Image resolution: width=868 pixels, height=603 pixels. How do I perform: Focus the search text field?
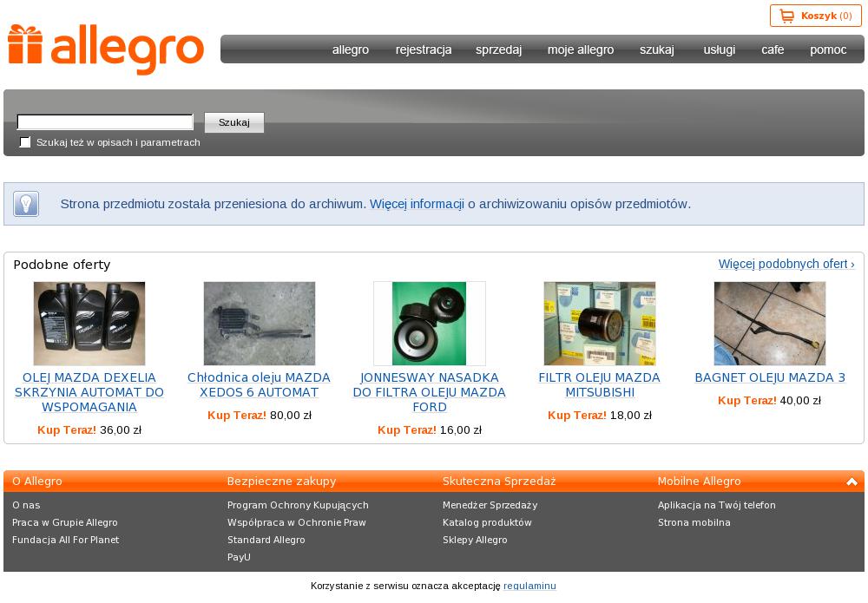click(105, 121)
